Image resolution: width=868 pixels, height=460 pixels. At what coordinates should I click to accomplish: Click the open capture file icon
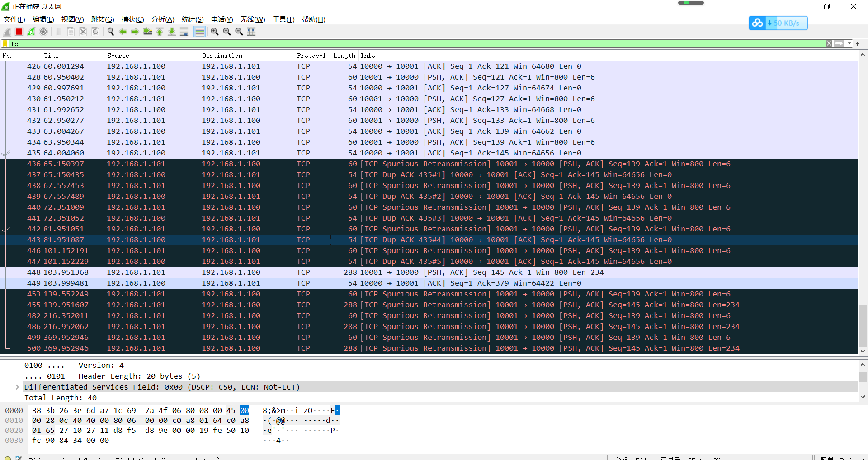(58, 32)
